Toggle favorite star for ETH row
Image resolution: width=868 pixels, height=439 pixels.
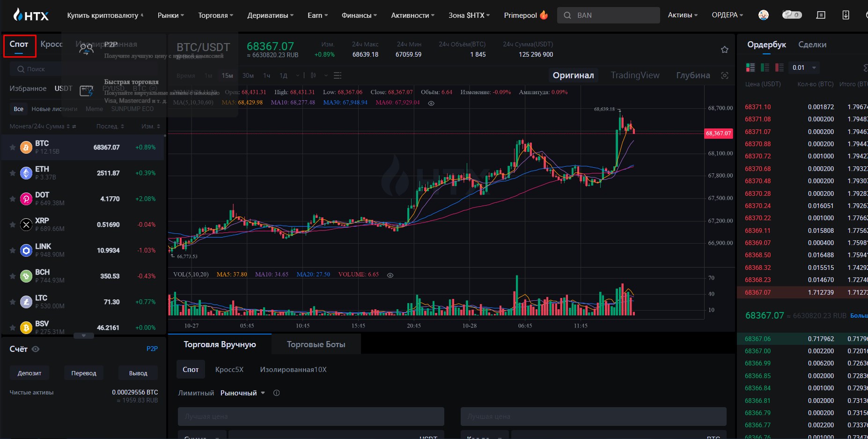click(13, 173)
